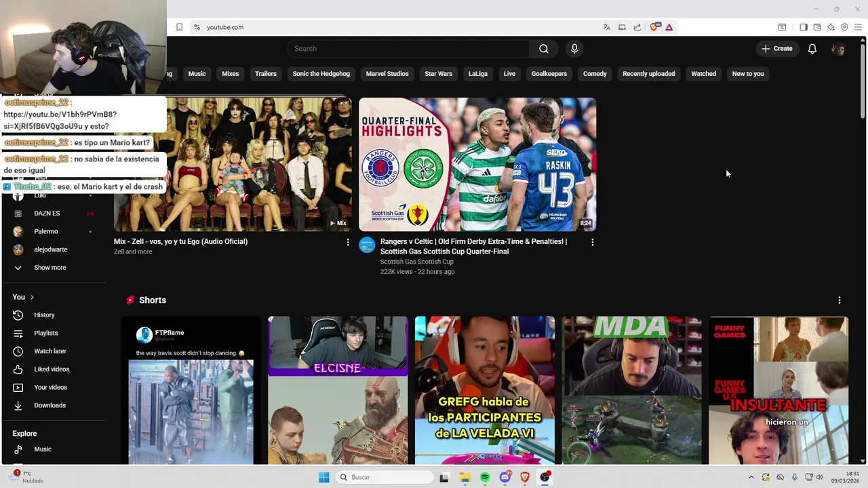Open alejodwarte subscription in sidebar

[54, 249]
